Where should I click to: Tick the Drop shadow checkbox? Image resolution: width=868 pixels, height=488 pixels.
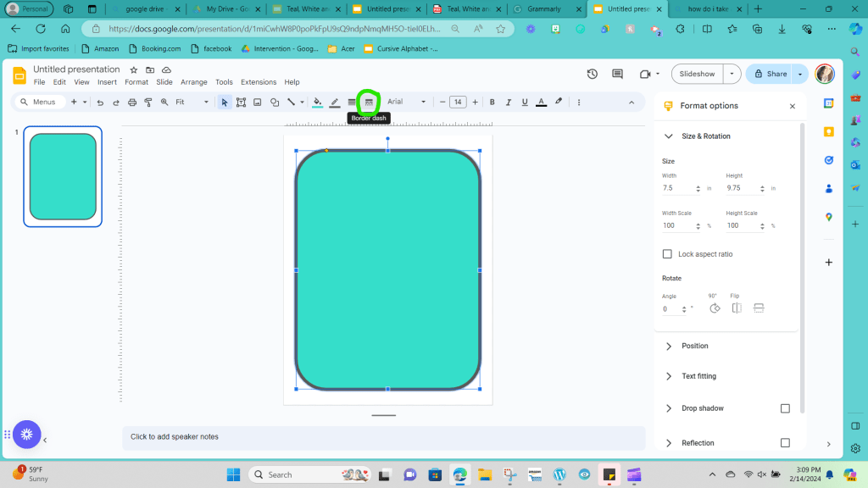pos(785,408)
